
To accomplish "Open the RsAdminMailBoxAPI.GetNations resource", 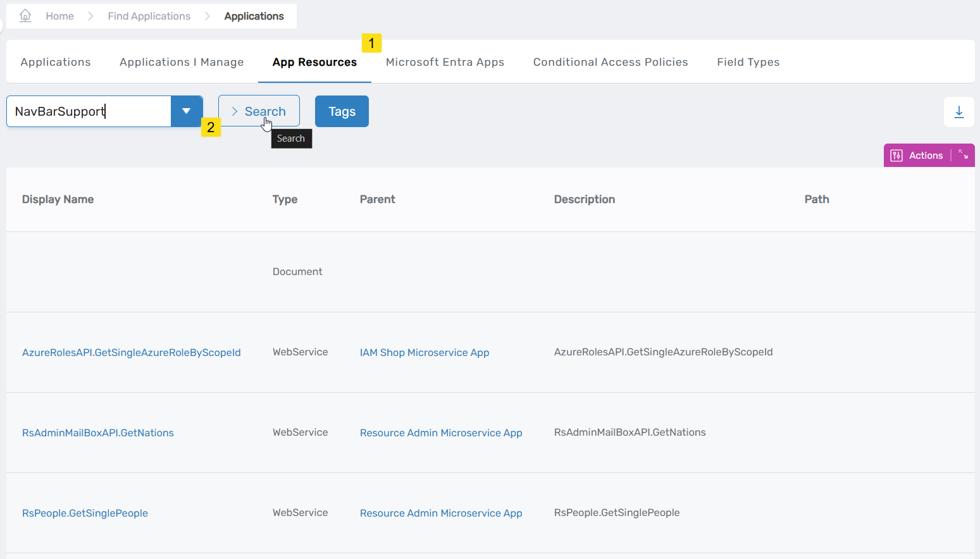I will 98,433.
